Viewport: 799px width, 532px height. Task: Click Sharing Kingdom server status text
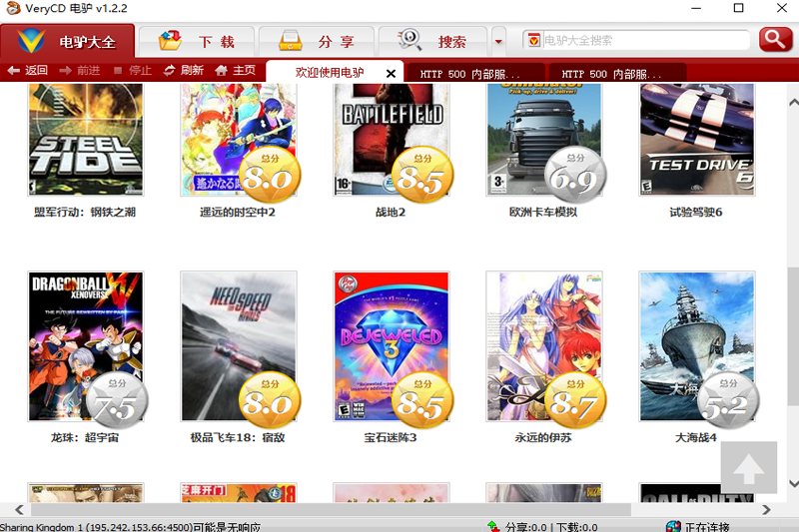coord(131,527)
